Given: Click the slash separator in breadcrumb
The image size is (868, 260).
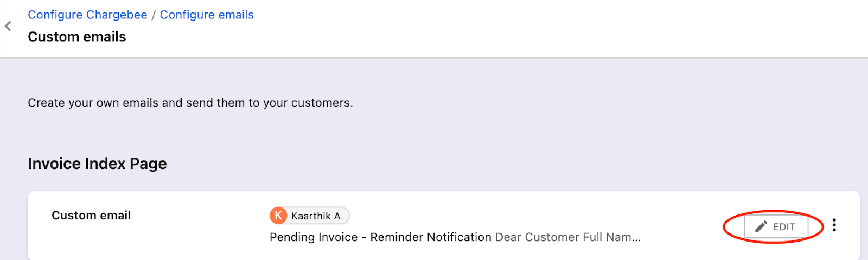Looking at the screenshot, I should (x=154, y=15).
